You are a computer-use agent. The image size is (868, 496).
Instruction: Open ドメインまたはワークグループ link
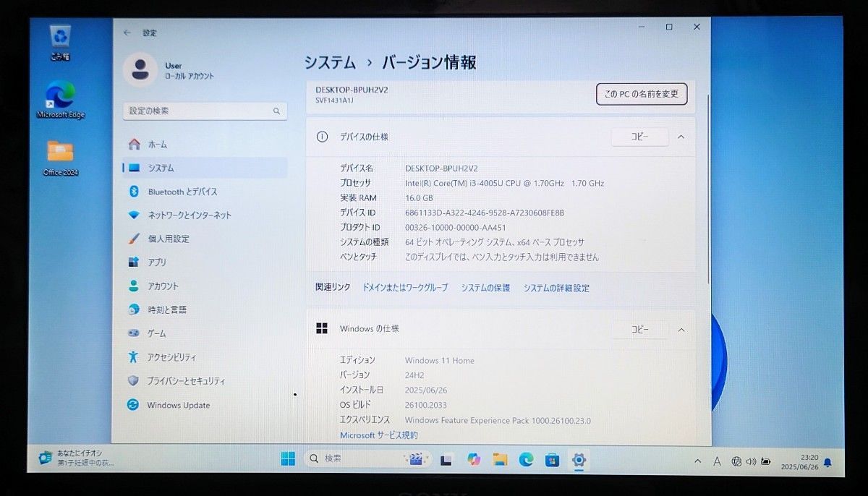coord(405,288)
